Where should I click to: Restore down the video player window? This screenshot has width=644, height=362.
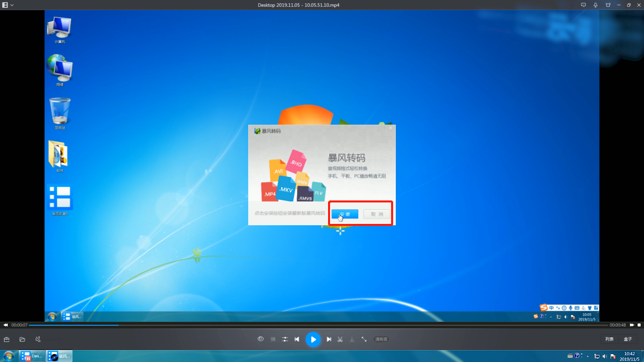[x=629, y=5]
